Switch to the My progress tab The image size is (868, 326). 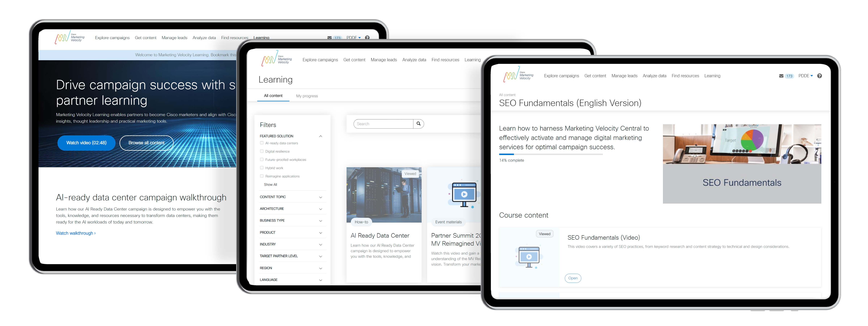pos(307,96)
